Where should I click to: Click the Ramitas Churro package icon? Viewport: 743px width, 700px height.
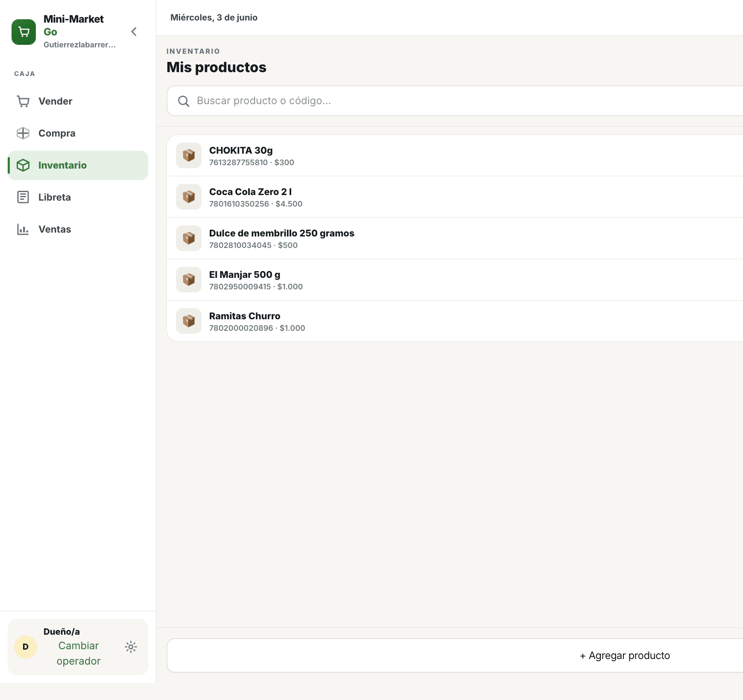[x=189, y=321]
